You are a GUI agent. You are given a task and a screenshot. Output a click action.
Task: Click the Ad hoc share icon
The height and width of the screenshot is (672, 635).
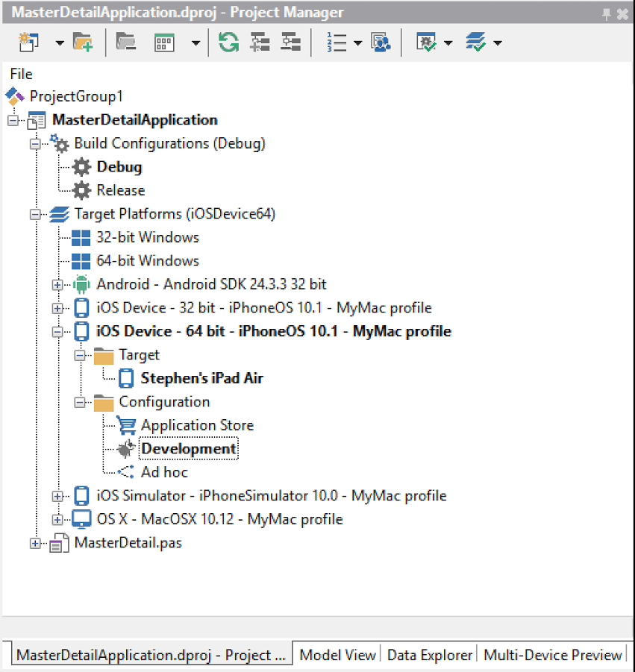[x=126, y=472]
